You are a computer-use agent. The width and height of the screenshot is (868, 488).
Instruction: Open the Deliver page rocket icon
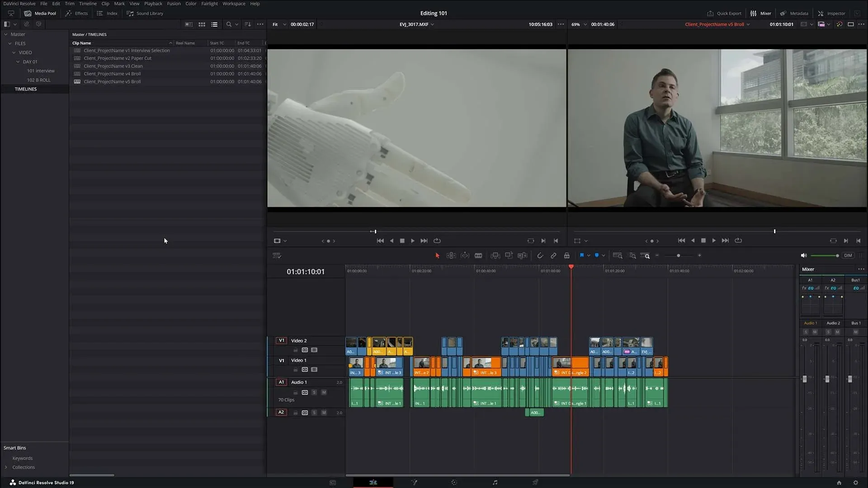point(535,483)
